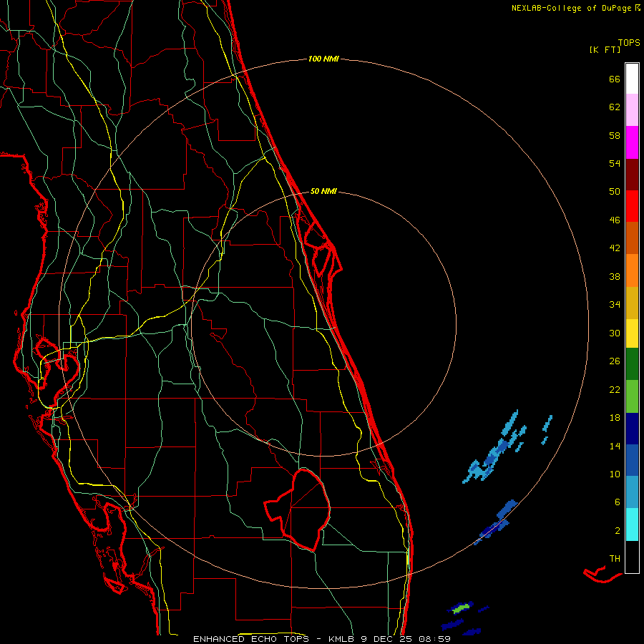Image resolution: width=644 pixels, height=644 pixels.
Task: Click the 'TOPS' legend title
Action: pyautogui.click(x=629, y=43)
